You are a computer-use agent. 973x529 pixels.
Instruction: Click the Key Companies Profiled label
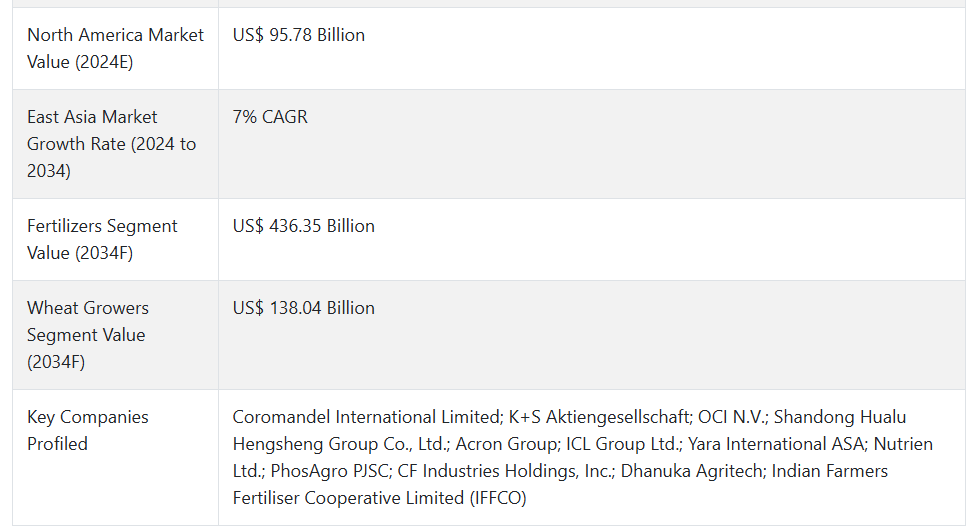(87, 430)
